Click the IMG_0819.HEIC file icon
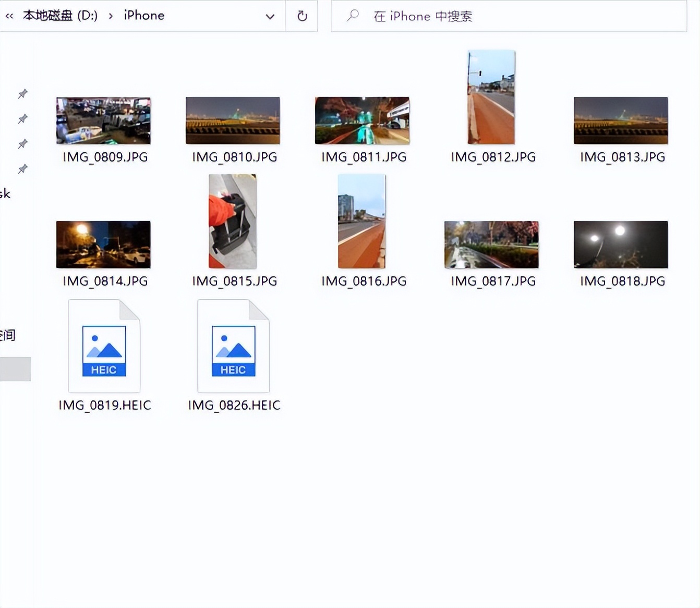The image size is (700, 608). point(104,345)
